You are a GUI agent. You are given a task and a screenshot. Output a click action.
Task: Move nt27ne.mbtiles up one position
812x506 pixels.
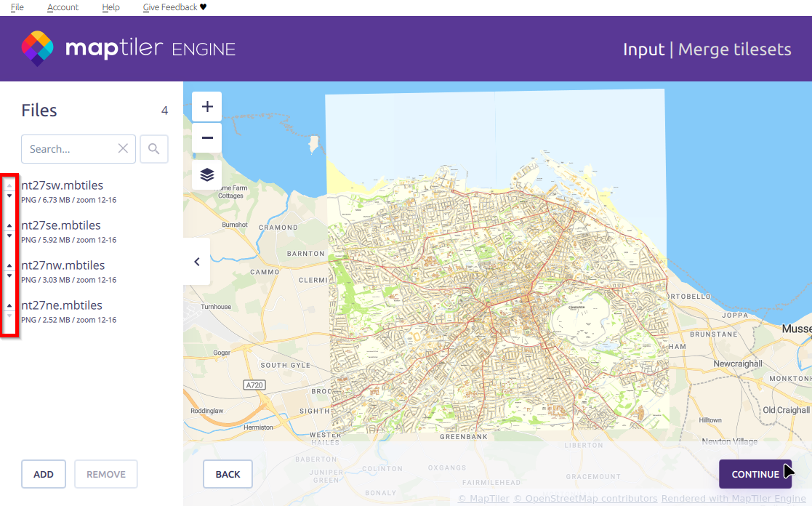(x=9, y=305)
